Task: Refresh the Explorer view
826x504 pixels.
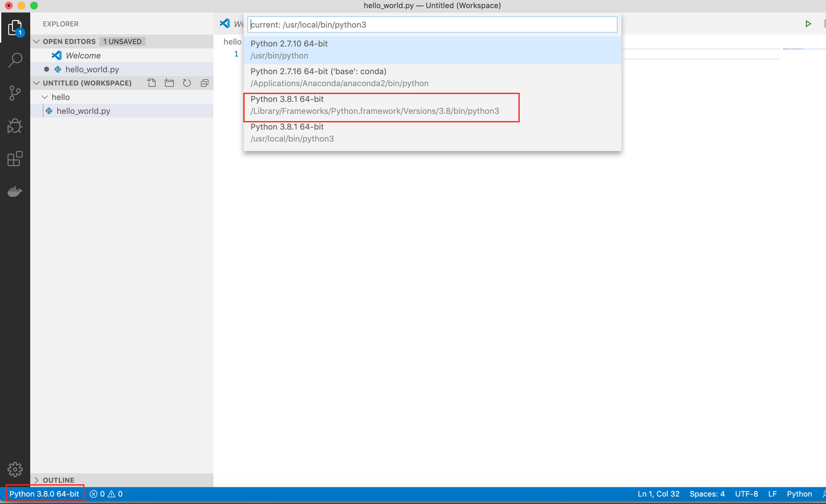Action: click(187, 83)
